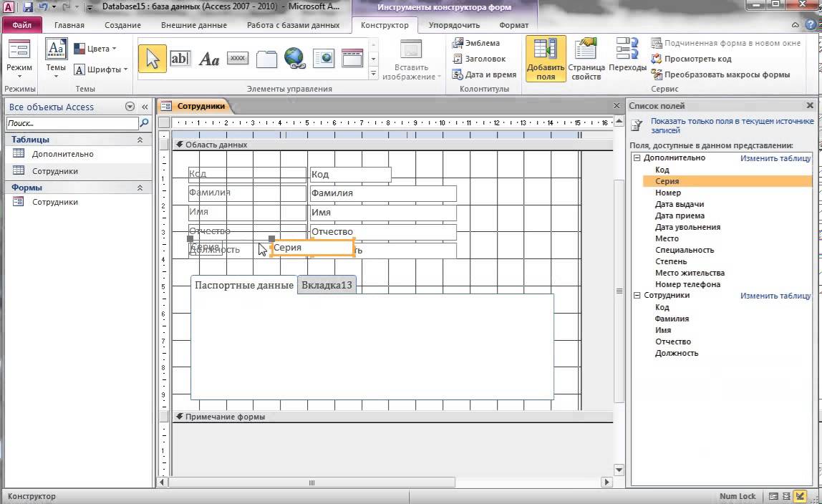
Task: Click Преобразовать макросы формы
Action: [721, 74]
